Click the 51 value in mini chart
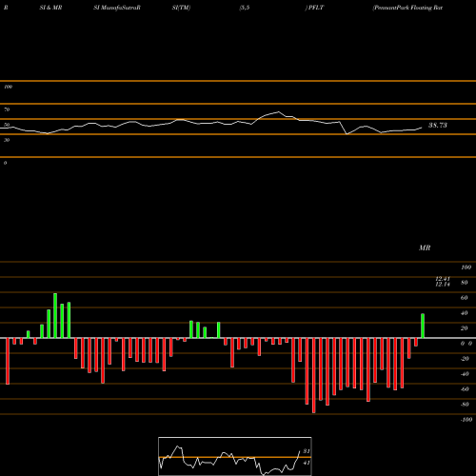Image resolution: width=476 pixels, height=476 pixels. 307,451
